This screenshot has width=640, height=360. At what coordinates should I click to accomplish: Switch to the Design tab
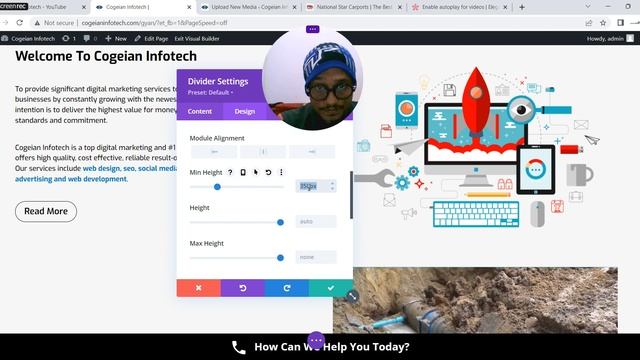click(244, 111)
